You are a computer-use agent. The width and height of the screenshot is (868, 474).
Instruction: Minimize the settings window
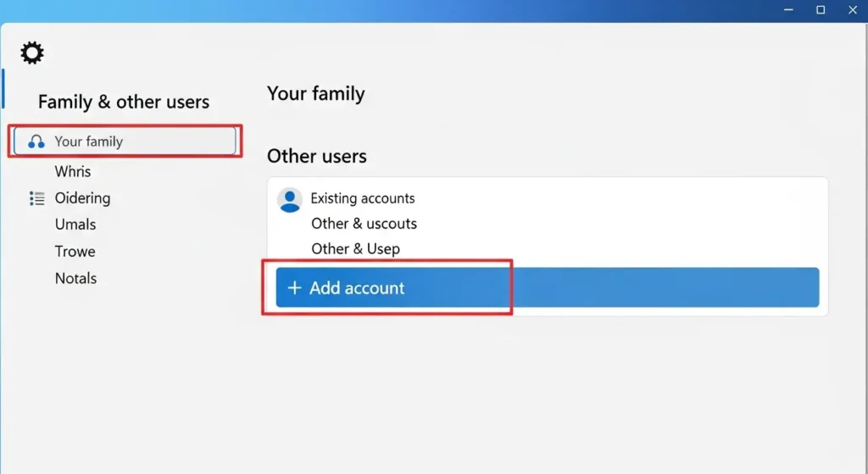click(788, 10)
